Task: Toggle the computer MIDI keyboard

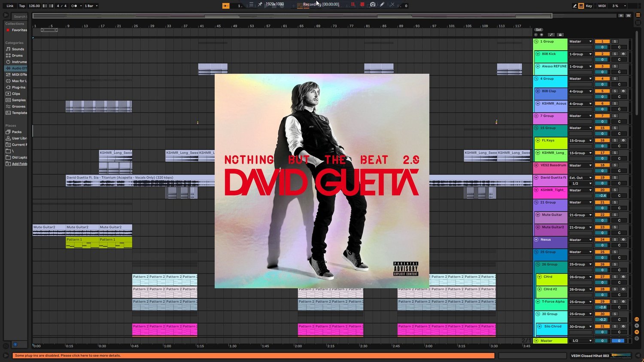Action: pyautogui.click(x=581, y=6)
